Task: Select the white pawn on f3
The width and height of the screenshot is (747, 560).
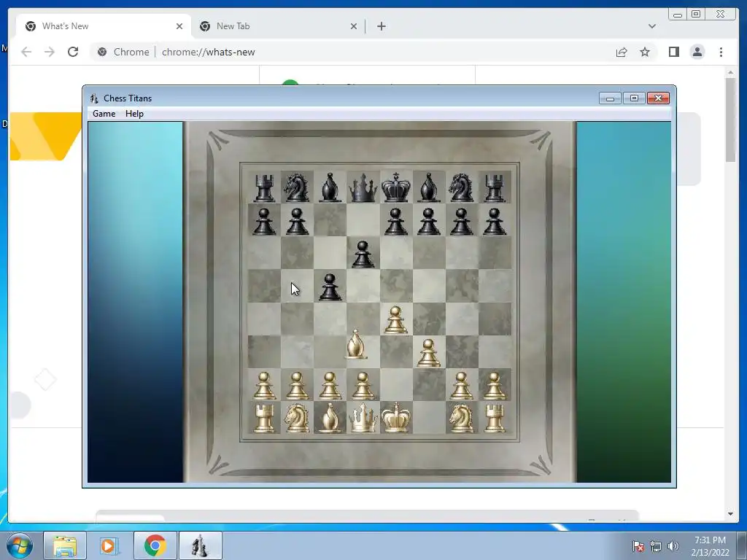Action: coord(428,353)
